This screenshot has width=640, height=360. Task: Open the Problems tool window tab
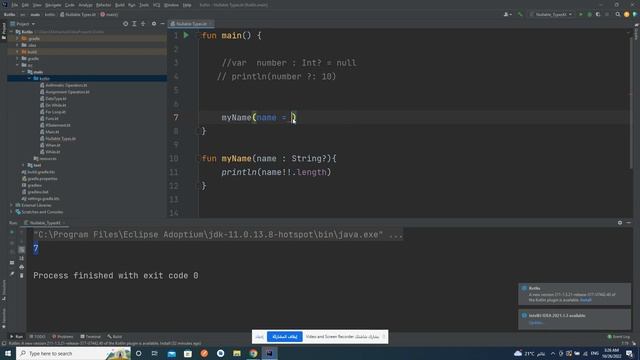coord(62,337)
